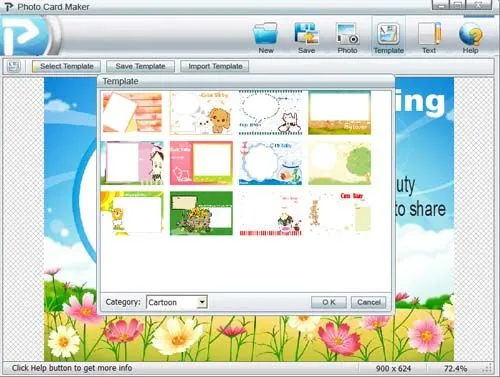Image resolution: width=500 pixels, height=377 pixels.
Task: Click the small icon left of Select Template
Action: tap(14, 66)
